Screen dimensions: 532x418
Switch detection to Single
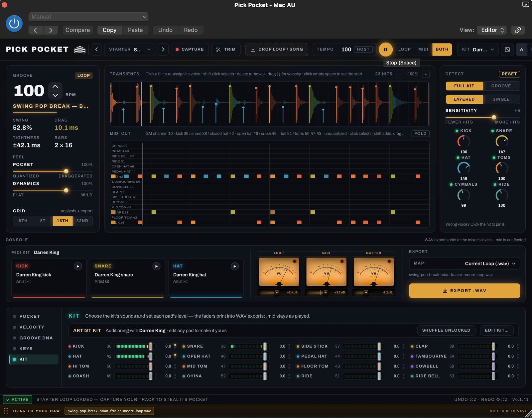(x=501, y=99)
